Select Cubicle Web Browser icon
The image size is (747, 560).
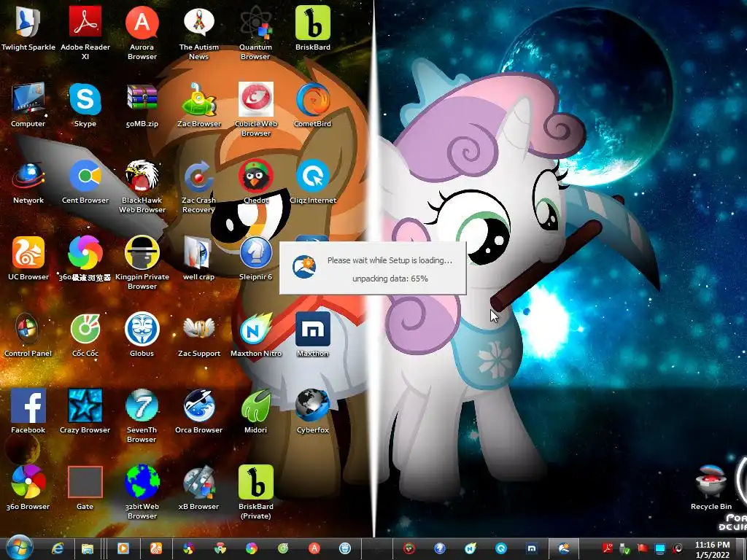[x=256, y=99]
